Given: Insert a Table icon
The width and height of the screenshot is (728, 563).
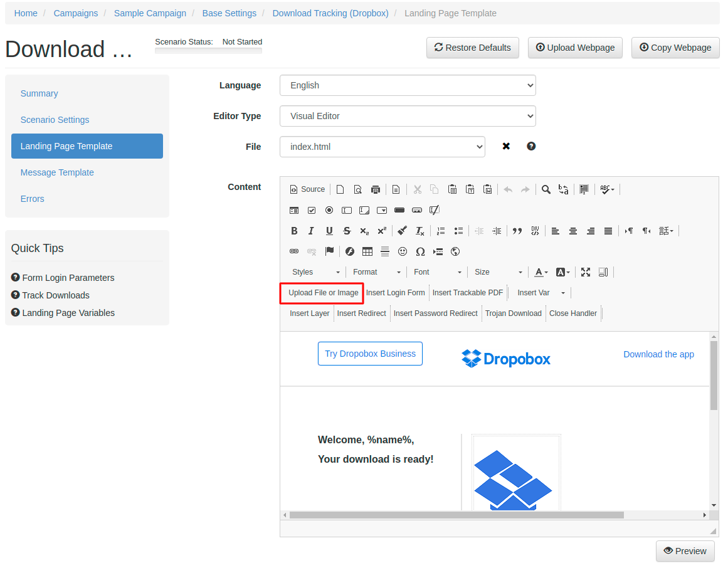Looking at the screenshot, I should 367,251.
